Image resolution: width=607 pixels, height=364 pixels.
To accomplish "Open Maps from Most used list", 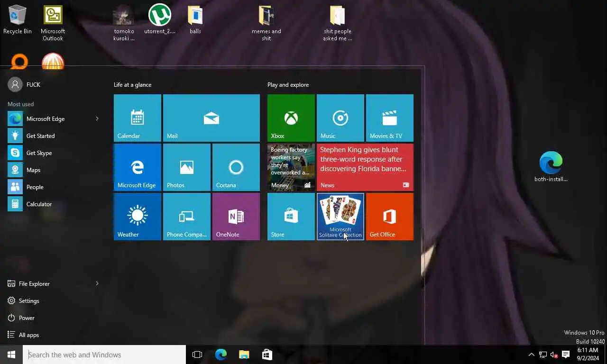I will (53, 170).
